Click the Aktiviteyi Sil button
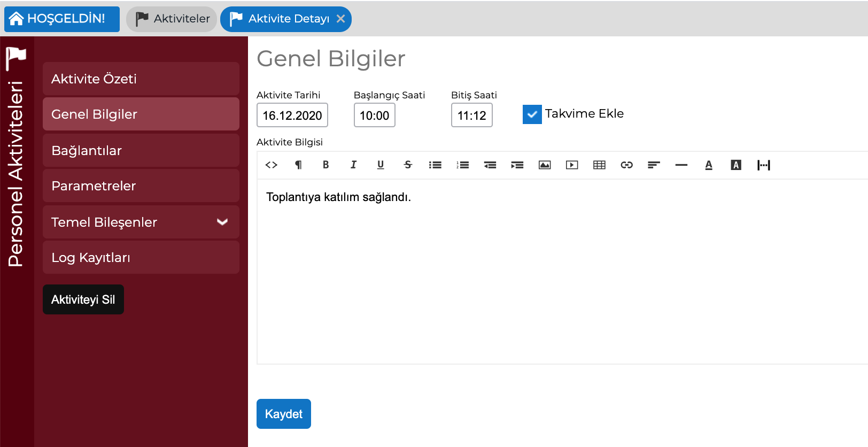868x447 pixels. click(83, 299)
